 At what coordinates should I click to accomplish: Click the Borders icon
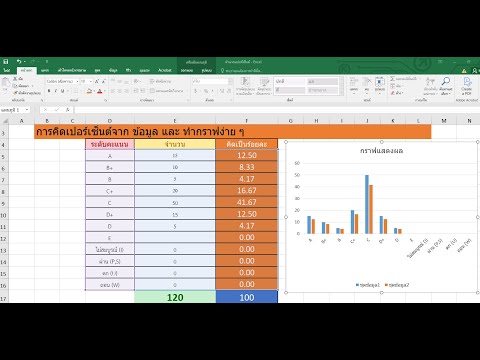[76, 91]
